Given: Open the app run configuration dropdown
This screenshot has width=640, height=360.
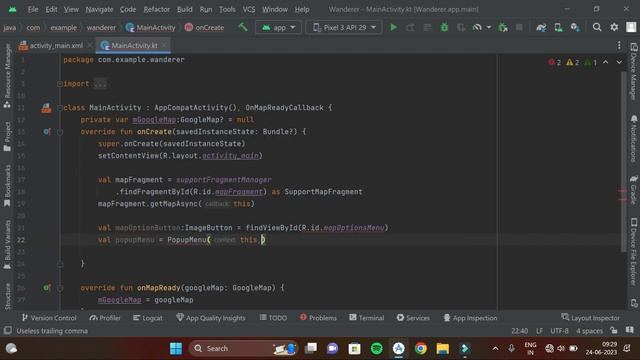Looking at the screenshot, I should (278, 27).
